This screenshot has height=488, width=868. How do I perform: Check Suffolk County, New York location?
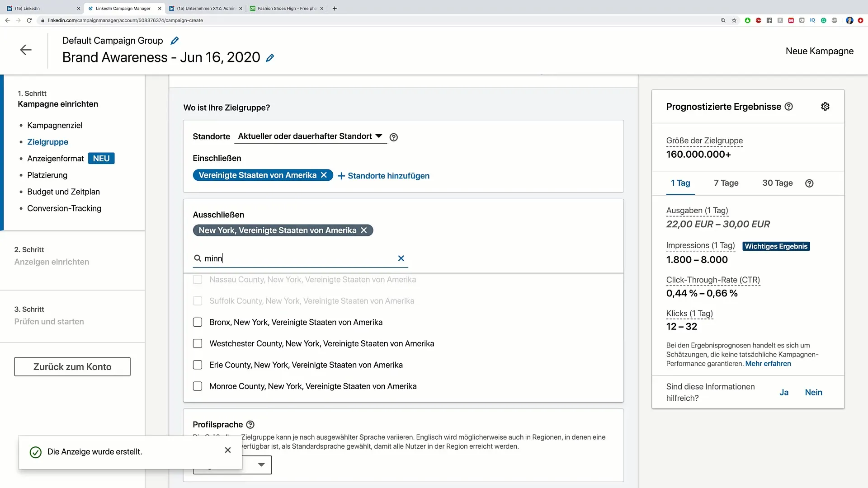tap(198, 301)
